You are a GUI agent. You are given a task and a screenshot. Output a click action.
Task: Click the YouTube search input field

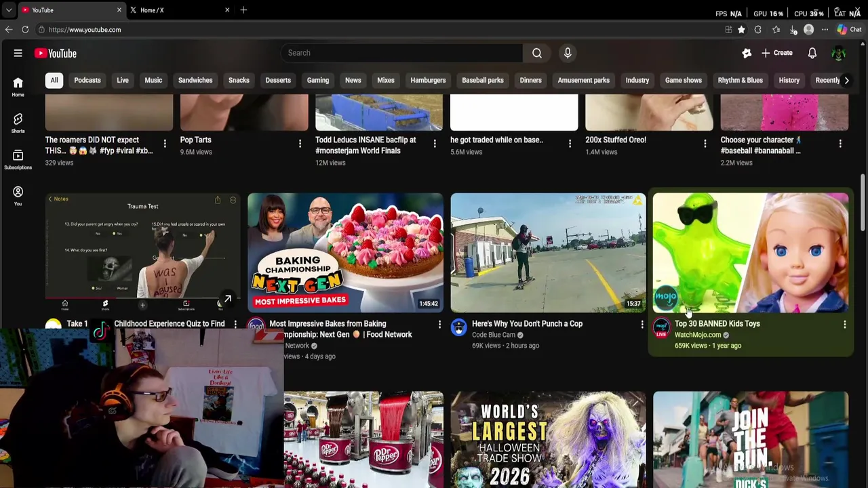tap(401, 53)
